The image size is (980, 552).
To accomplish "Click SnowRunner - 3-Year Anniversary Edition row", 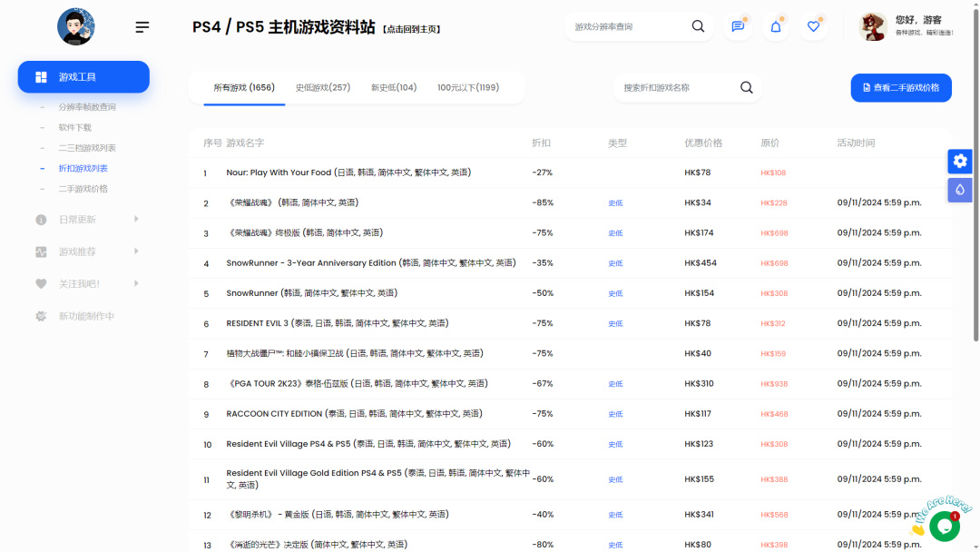I will (570, 263).
